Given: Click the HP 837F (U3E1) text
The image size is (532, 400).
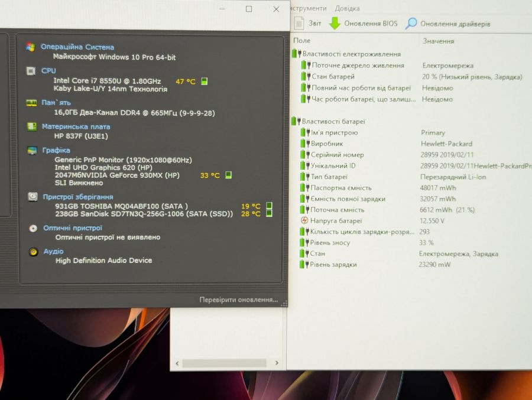Looking at the screenshot, I should (x=81, y=136).
